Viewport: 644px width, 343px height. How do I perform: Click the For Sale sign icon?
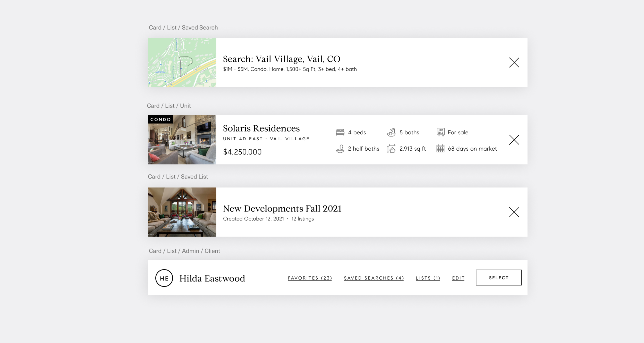440,132
